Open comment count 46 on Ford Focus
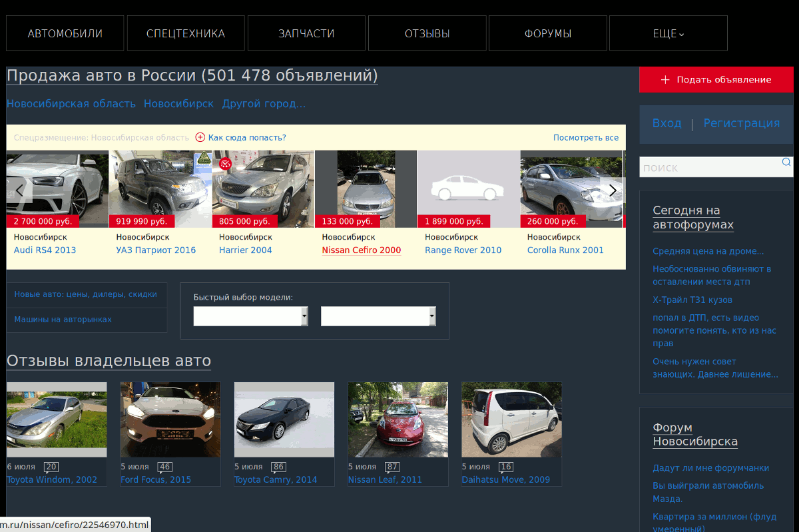799x532 pixels. click(165, 467)
